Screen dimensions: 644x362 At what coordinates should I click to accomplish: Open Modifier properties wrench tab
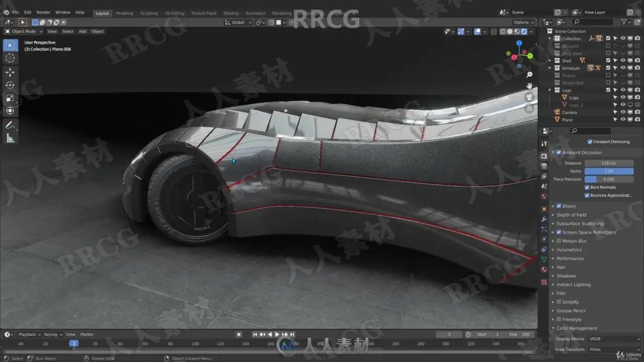click(x=544, y=219)
